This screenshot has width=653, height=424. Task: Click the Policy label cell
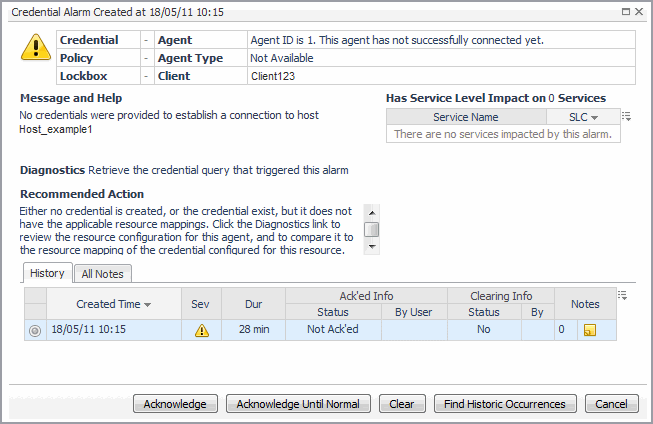pos(98,58)
